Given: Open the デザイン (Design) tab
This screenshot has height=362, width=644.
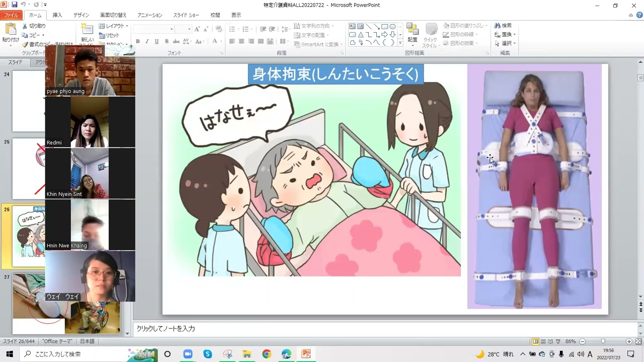Looking at the screenshot, I should pos(81,15).
